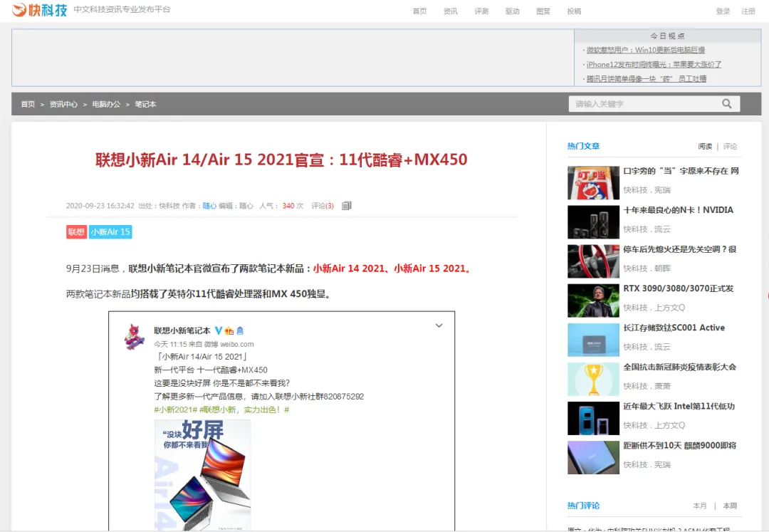Open headline 微软惹怒用户：Win10更新后电脑巨慢
This screenshot has height=532, width=769.
[x=645, y=50]
